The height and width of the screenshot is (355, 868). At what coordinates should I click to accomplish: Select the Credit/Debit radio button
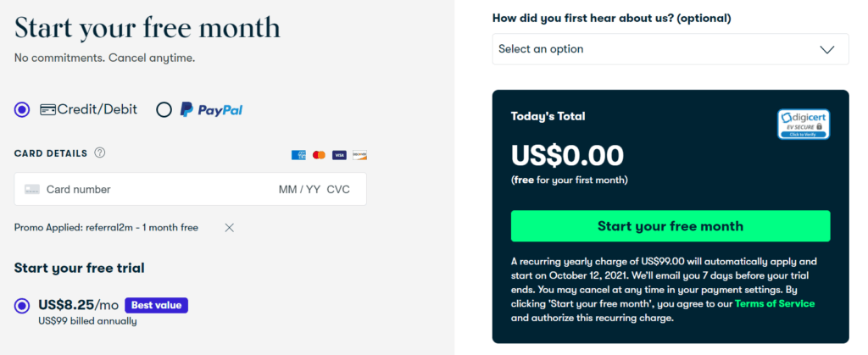coord(22,109)
